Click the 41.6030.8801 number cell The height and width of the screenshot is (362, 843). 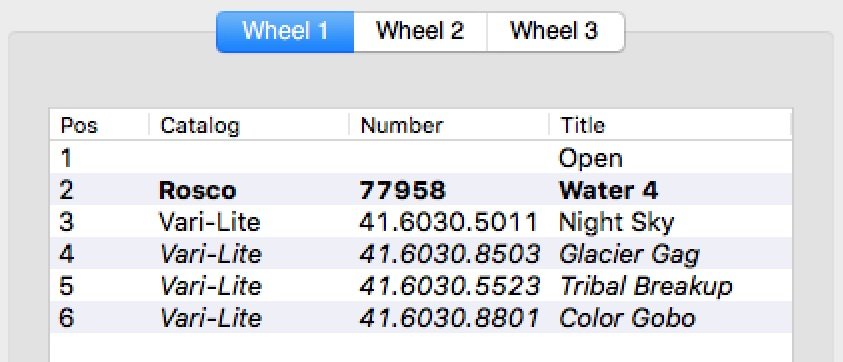coord(449,318)
